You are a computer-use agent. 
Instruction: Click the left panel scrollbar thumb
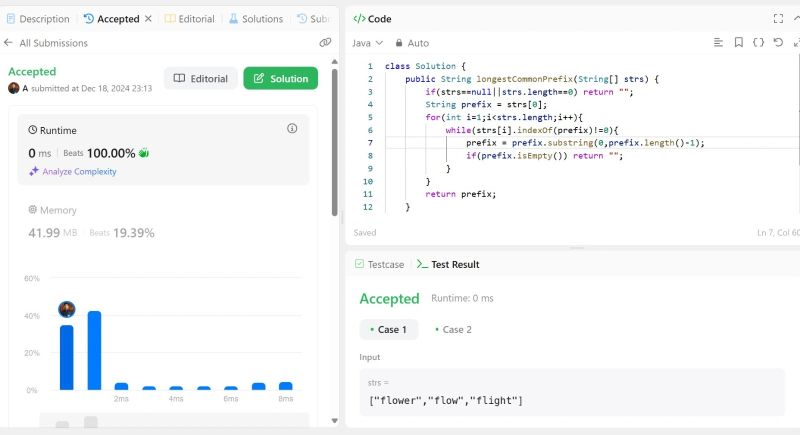click(335, 142)
